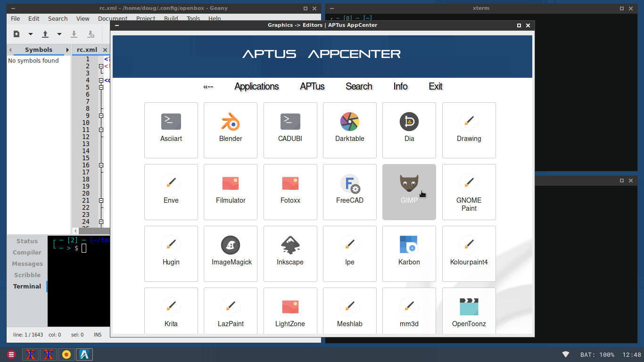Select the Symbols sidebar tab

coord(39,49)
